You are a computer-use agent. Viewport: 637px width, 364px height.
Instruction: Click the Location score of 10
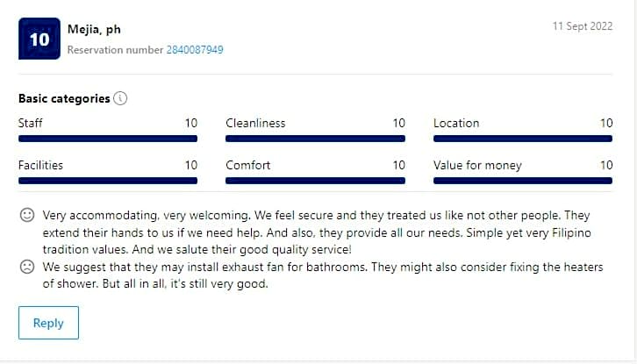[606, 124]
